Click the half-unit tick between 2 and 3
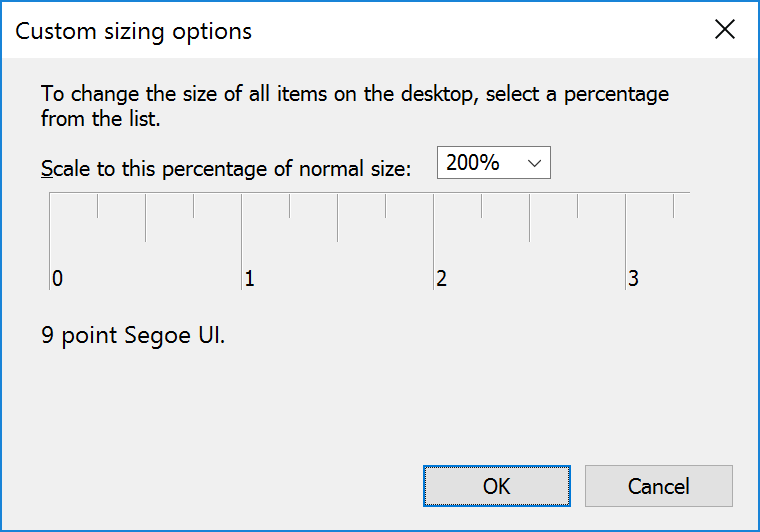 [x=529, y=217]
